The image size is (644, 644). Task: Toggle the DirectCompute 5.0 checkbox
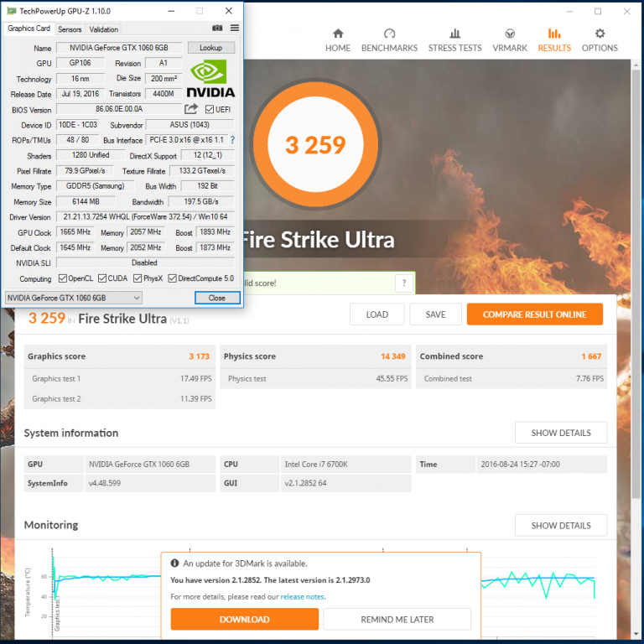(x=173, y=278)
